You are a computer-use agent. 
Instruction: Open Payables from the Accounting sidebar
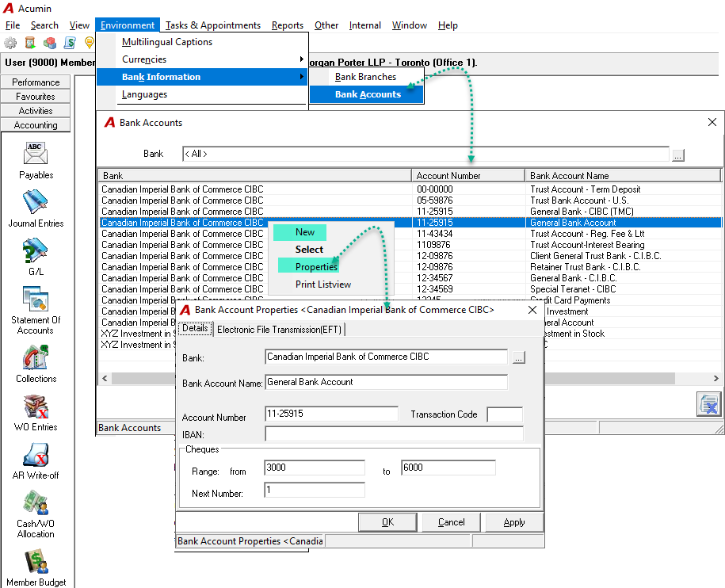[x=36, y=160]
